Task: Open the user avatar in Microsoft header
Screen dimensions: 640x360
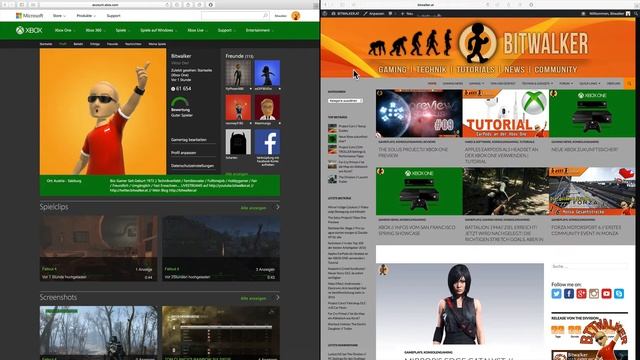Action: (296, 16)
